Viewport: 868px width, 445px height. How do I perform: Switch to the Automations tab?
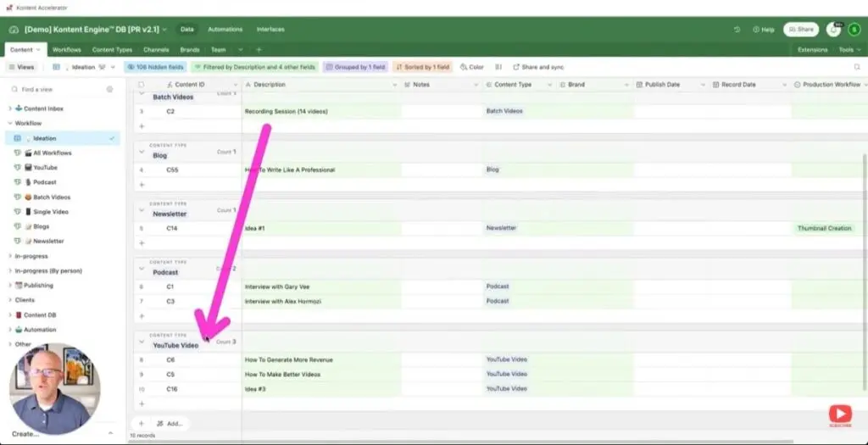(x=225, y=30)
